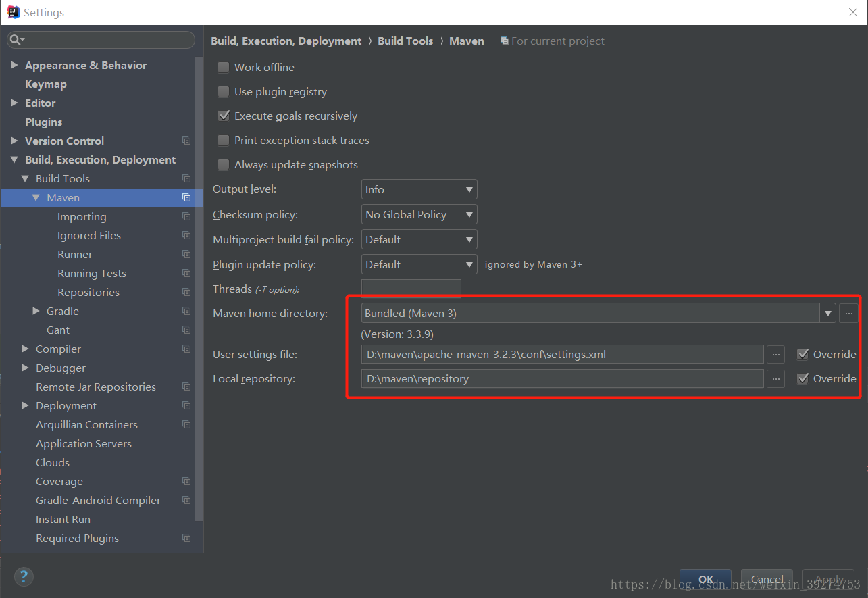Click project-level icon next to Build Tools
The height and width of the screenshot is (598, 868).
click(186, 178)
